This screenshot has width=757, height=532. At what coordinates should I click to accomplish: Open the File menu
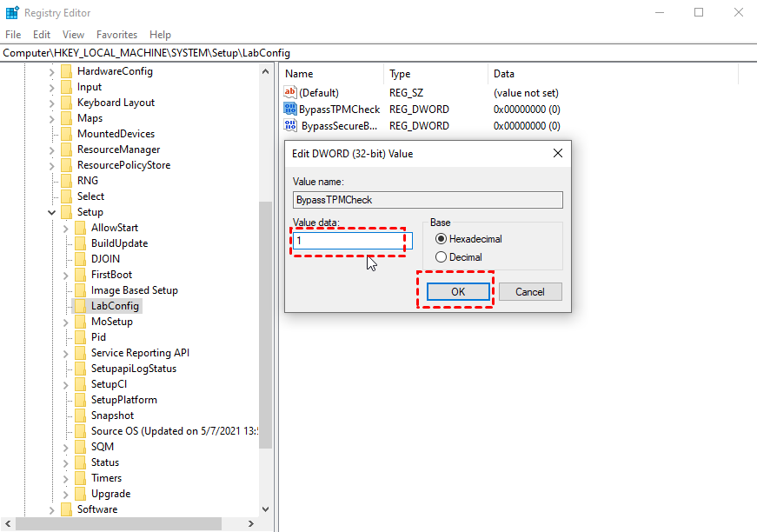click(x=13, y=35)
